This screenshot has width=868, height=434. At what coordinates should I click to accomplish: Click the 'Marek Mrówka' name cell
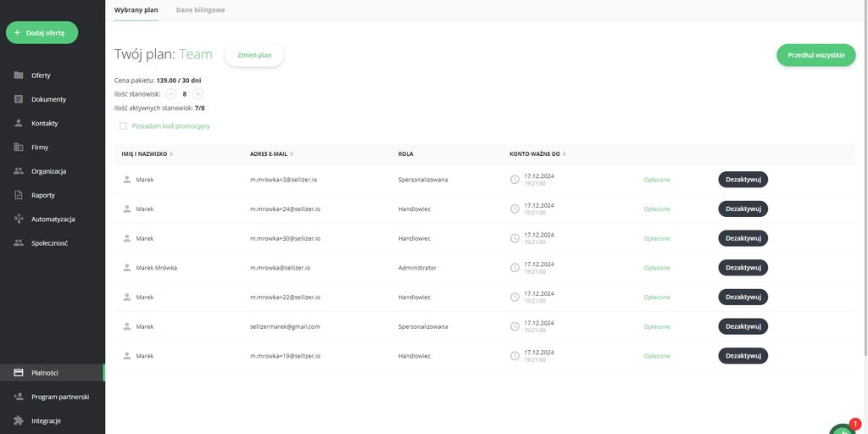tap(157, 268)
